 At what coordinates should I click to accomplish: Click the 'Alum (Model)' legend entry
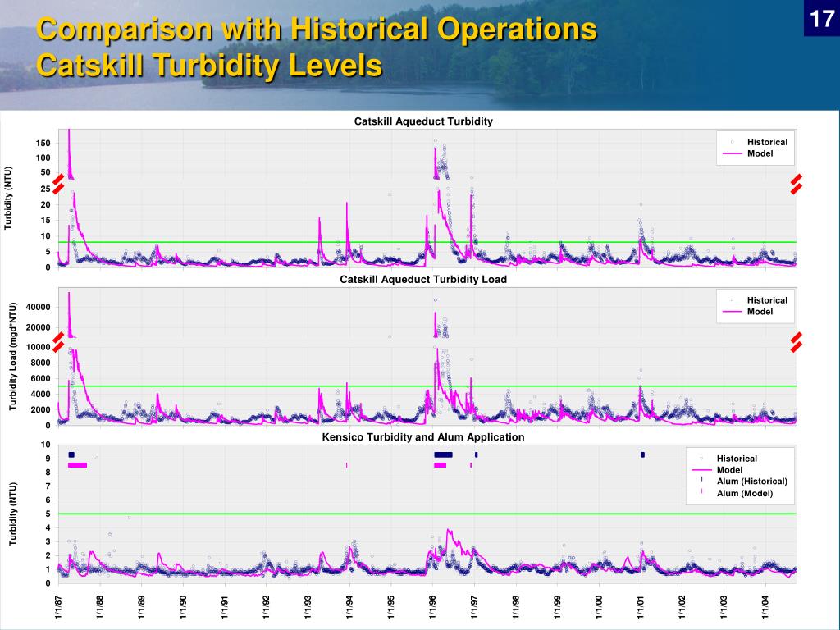tap(745, 493)
